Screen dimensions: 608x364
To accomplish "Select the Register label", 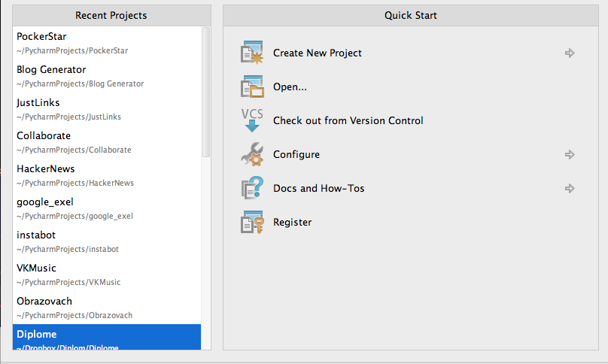I will (x=293, y=223).
